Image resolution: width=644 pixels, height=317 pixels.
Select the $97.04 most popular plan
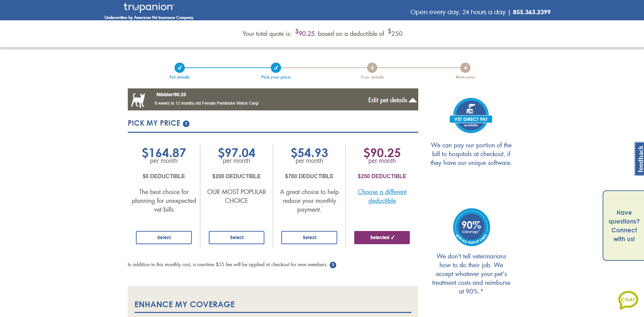(x=236, y=237)
